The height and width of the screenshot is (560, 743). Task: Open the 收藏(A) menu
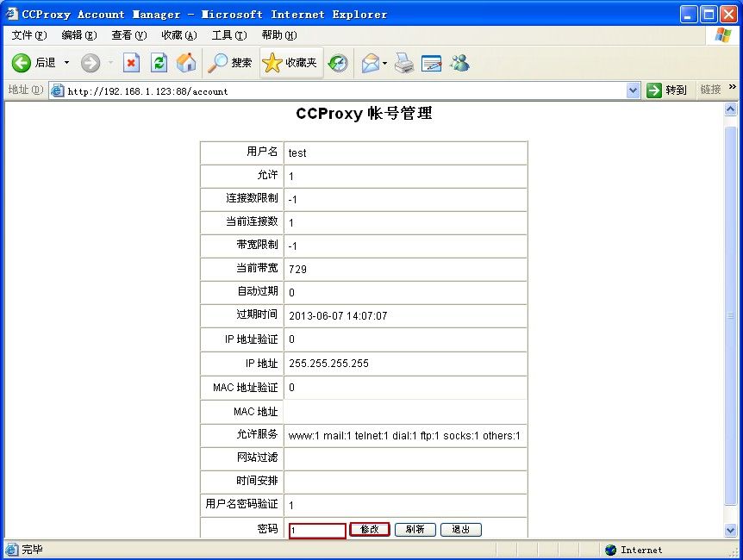179,35
